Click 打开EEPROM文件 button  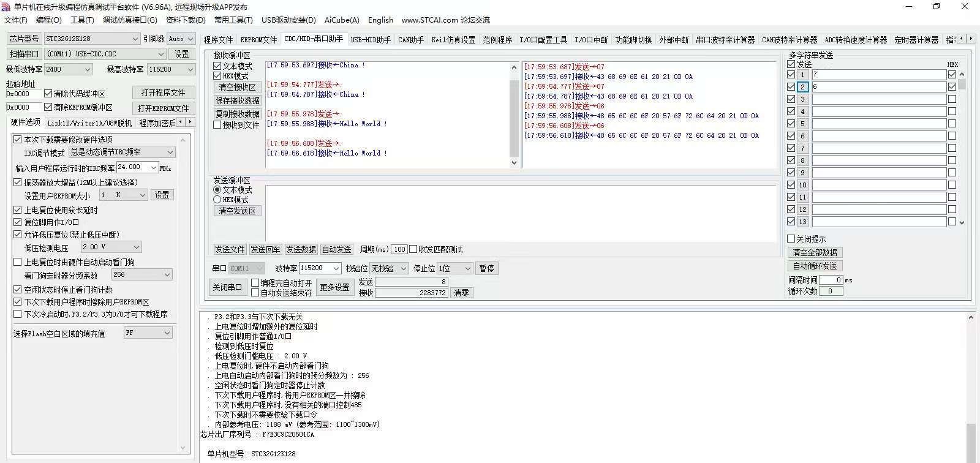[x=163, y=108]
